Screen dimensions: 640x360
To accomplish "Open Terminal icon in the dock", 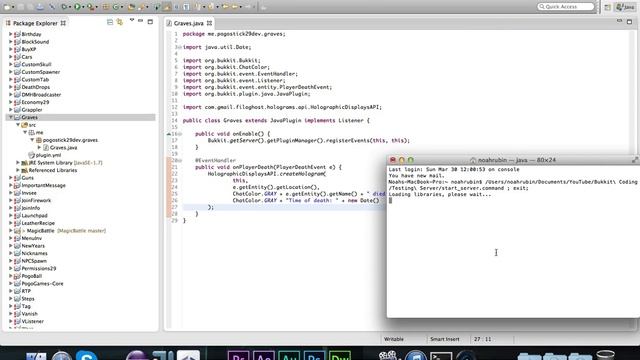I will tap(441, 356).
